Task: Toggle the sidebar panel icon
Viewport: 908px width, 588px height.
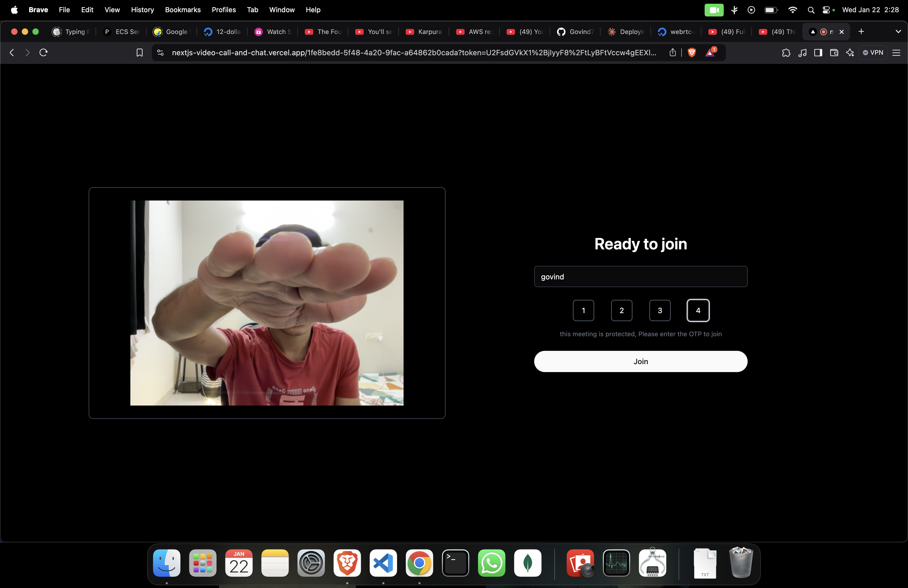Action: coord(818,53)
